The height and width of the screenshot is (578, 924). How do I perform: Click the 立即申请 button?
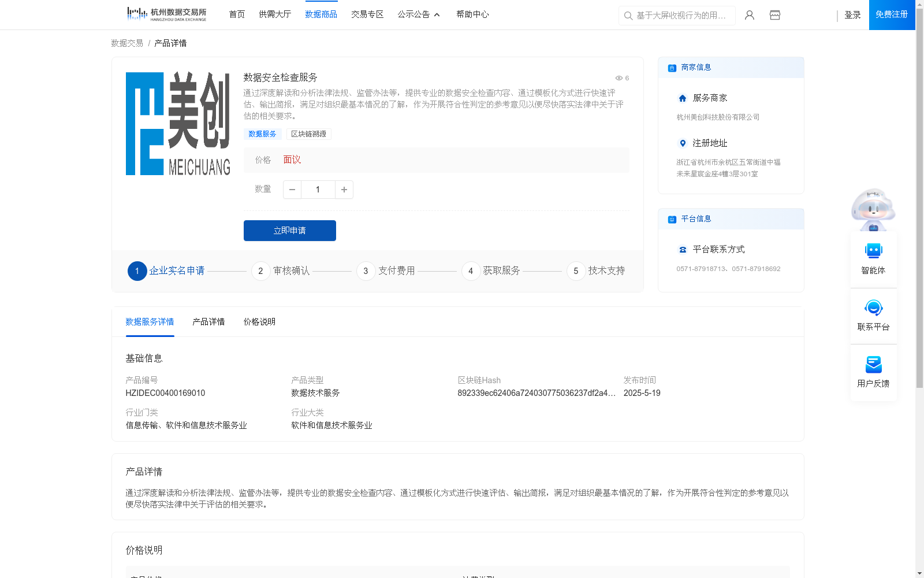[290, 231]
